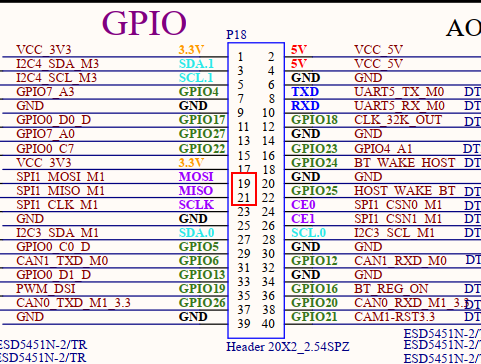Click the green GPIO27 pin label

pyautogui.click(x=202, y=134)
